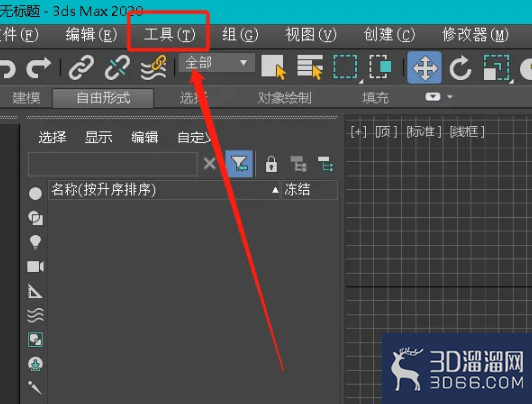Toggle display shapes icon
Screen dimensions: 532x404
tap(35, 218)
